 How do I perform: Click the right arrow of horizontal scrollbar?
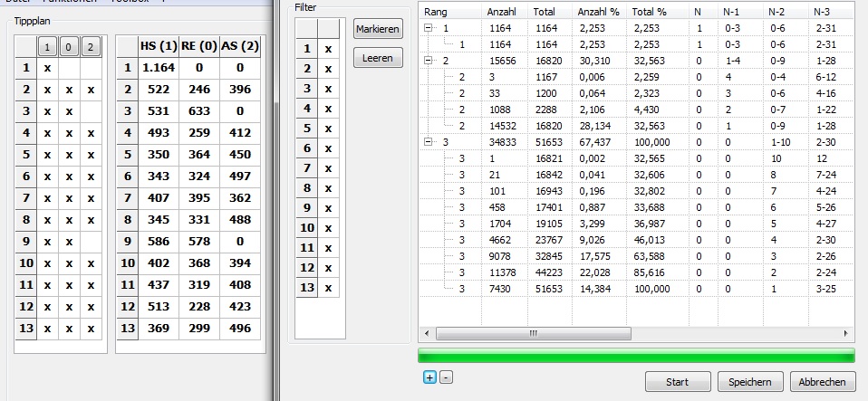pyautogui.click(x=846, y=333)
